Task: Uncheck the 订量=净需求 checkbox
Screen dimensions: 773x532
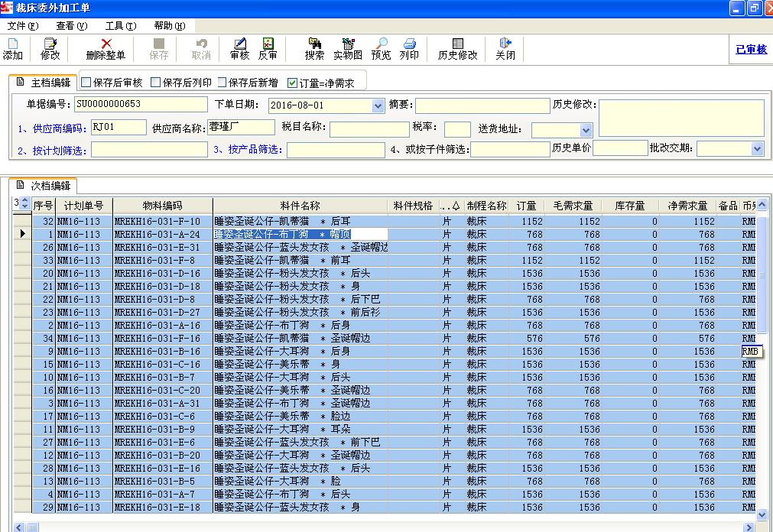Action: pos(292,83)
